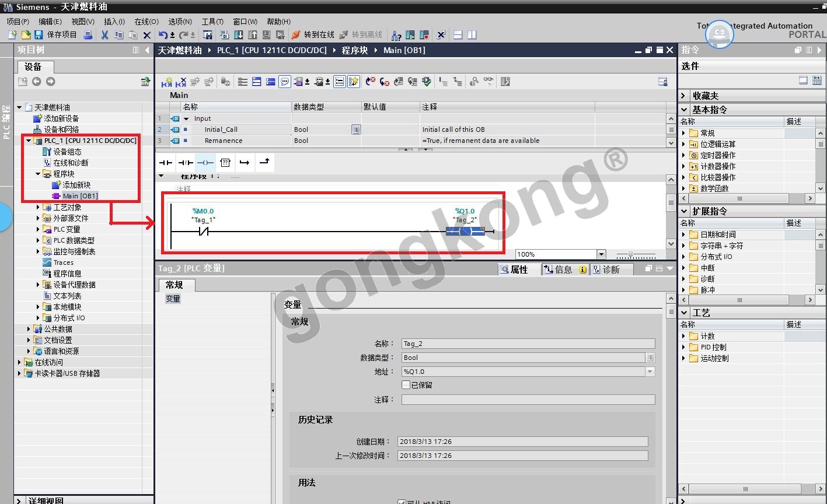This screenshot has height=504, width=827.
Task: Click the split editor horizontally icon
Action: pos(458,35)
